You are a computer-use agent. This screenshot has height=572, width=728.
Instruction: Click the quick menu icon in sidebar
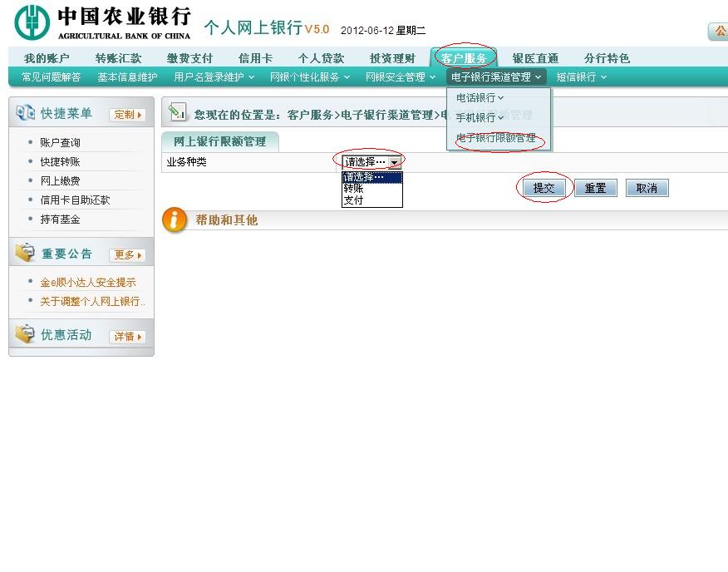(x=25, y=114)
